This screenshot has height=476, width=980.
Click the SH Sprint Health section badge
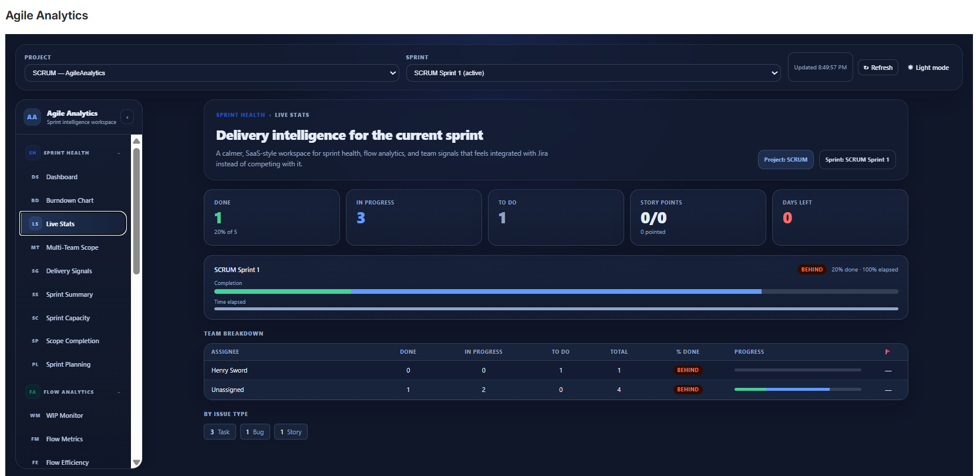point(33,153)
